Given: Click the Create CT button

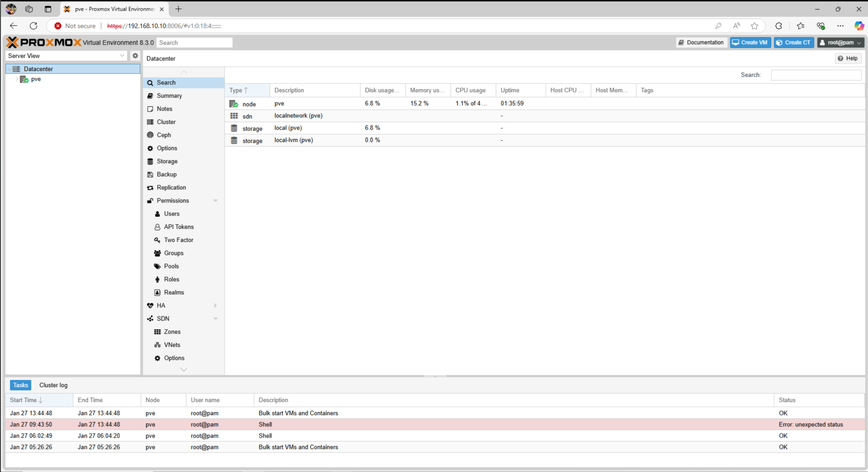Looking at the screenshot, I should pyautogui.click(x=794, y=42).
